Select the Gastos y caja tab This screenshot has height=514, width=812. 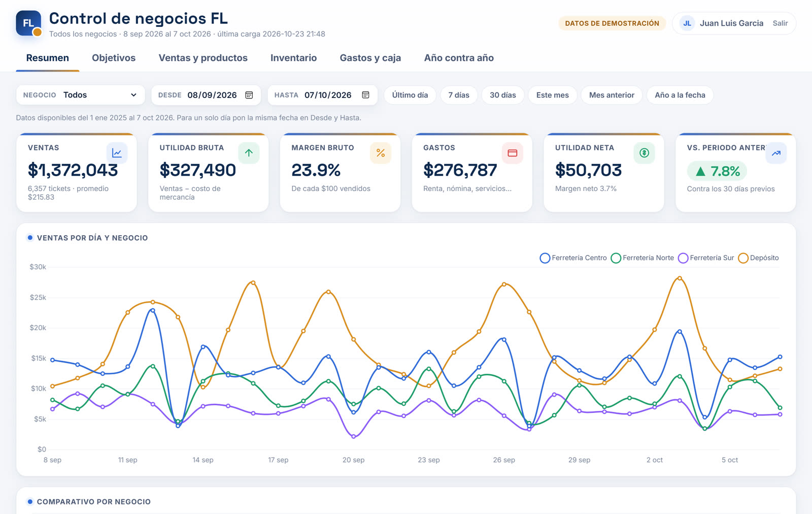pyautogui.click(x=370, y=58)
